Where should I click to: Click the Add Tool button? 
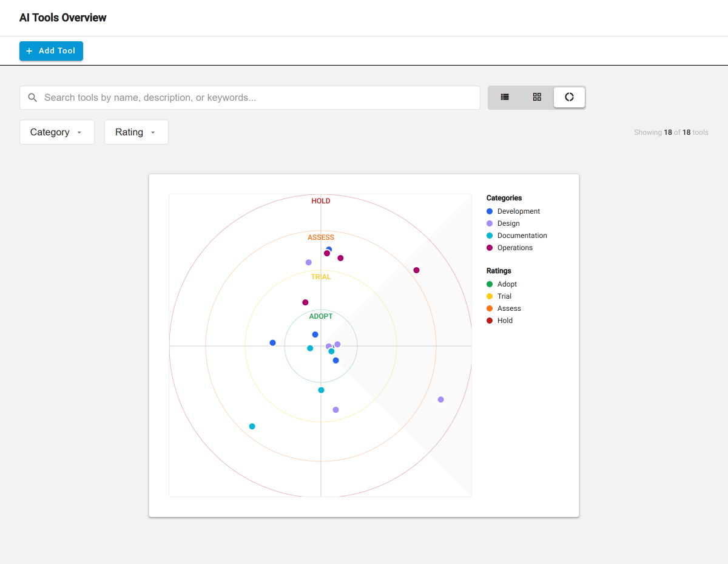(51, 51)
